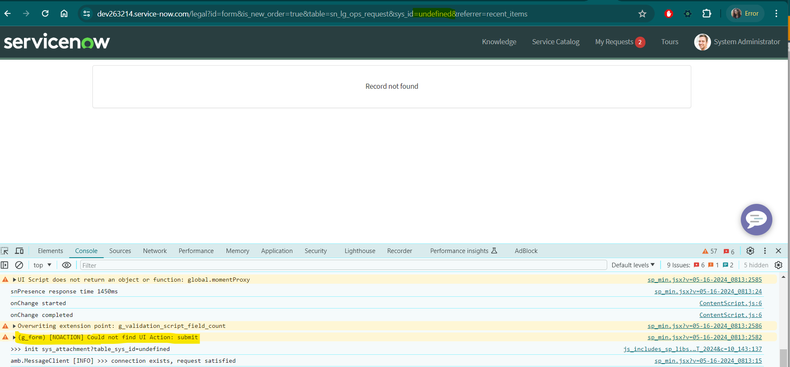Open the System Administrator user menu
The width and height of the screenshot is (790, 367).
(737, 42)
